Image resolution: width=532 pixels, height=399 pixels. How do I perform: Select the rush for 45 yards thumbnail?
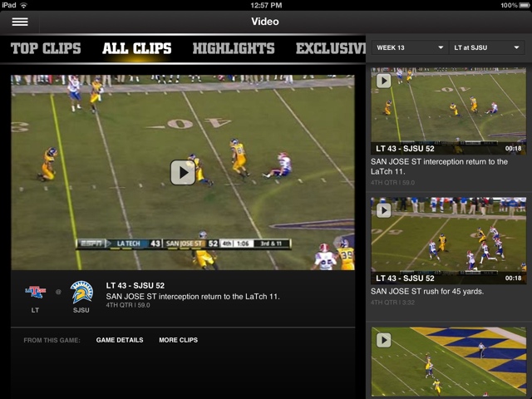(x=448, y=240)
